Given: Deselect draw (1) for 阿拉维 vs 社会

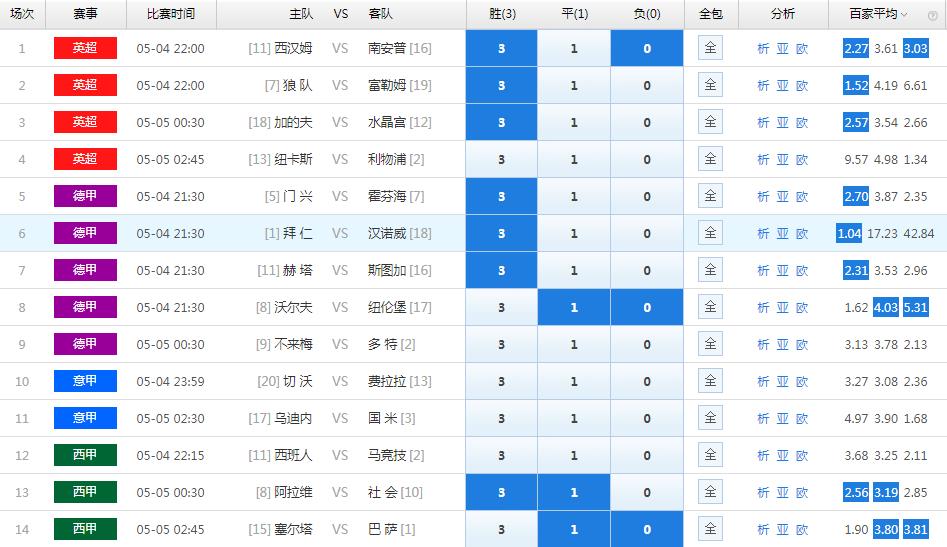Looking at the screenshot, I should coord(574,492).
